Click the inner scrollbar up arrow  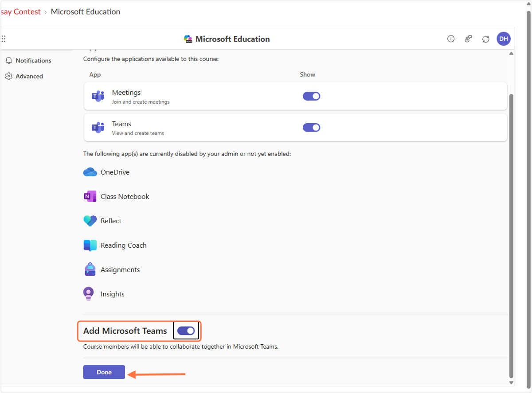[x=511, y=53]
